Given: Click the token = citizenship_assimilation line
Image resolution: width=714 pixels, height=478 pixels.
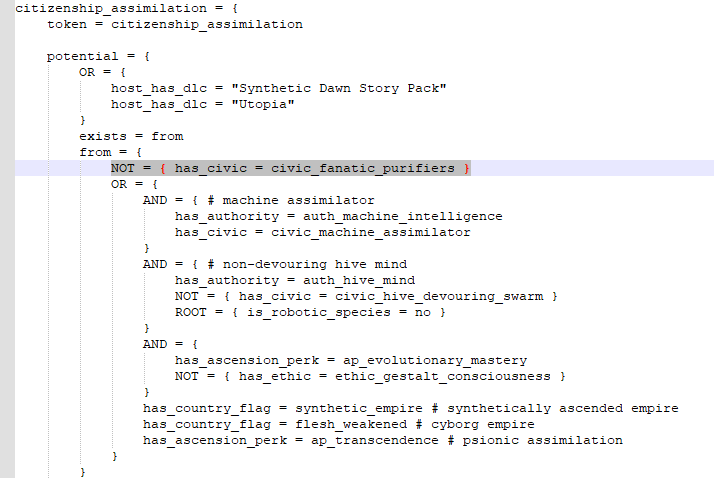Looking at the screenshot, I should (175, 24).
